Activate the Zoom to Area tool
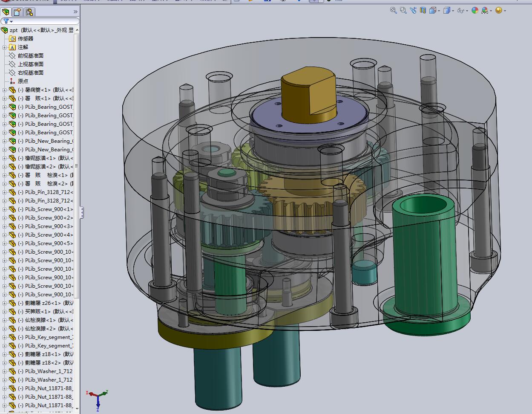This screenshot has height=414, width=532. point(403,10)
